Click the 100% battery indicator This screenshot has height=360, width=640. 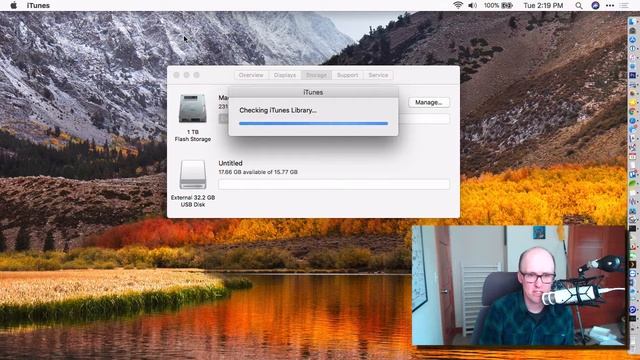498,5
